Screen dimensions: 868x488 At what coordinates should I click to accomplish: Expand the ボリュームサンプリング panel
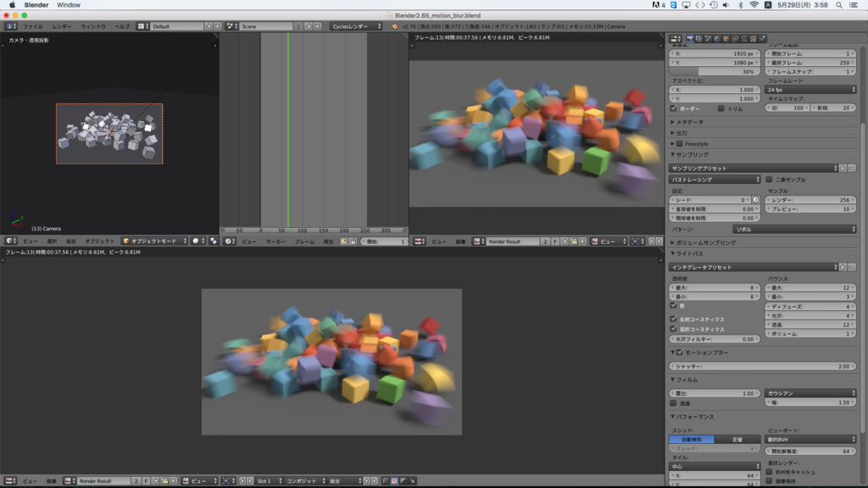click(x=703, y=243)
